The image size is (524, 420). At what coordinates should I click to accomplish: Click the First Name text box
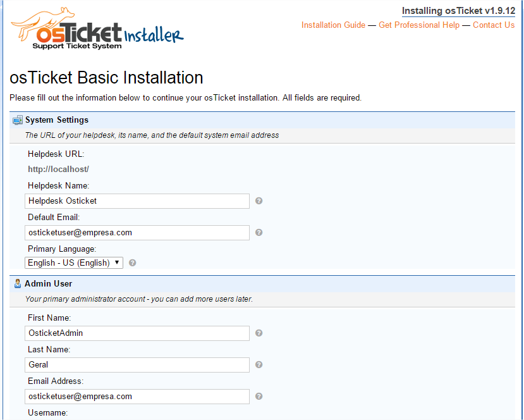point(137,333)
